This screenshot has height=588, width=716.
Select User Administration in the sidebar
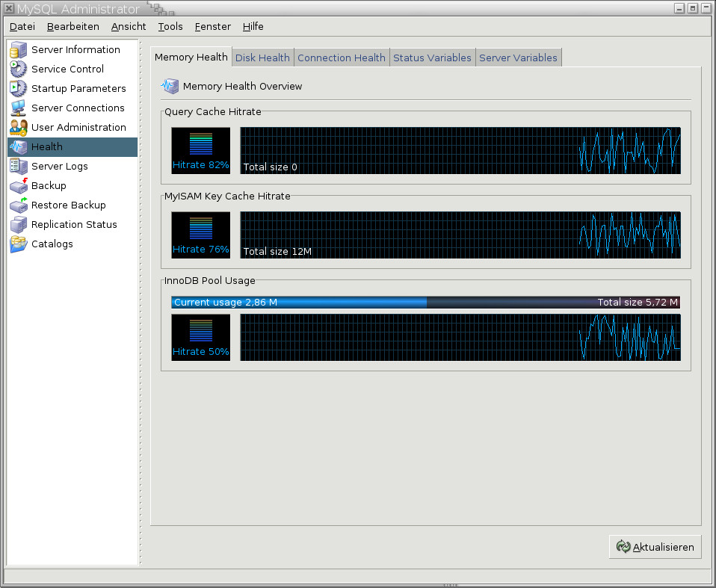[73, 127]
